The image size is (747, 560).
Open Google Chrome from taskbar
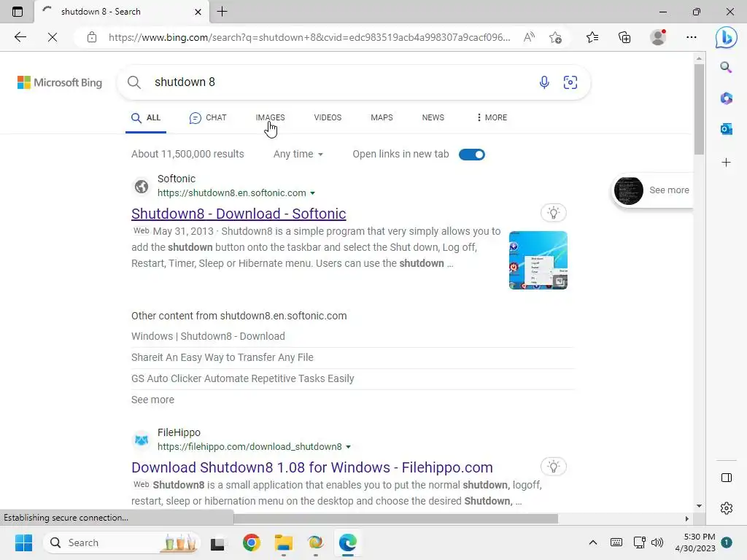click(x=252, y=542)
